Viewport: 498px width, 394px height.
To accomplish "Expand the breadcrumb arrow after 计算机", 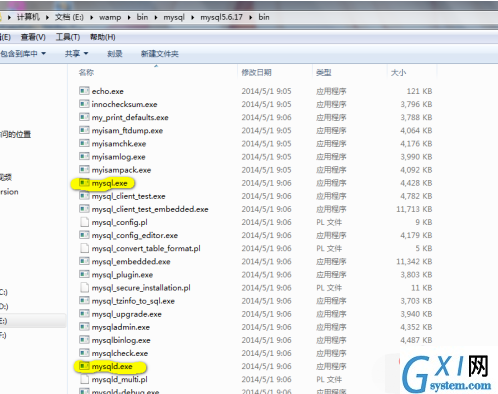I will point(47,17).
